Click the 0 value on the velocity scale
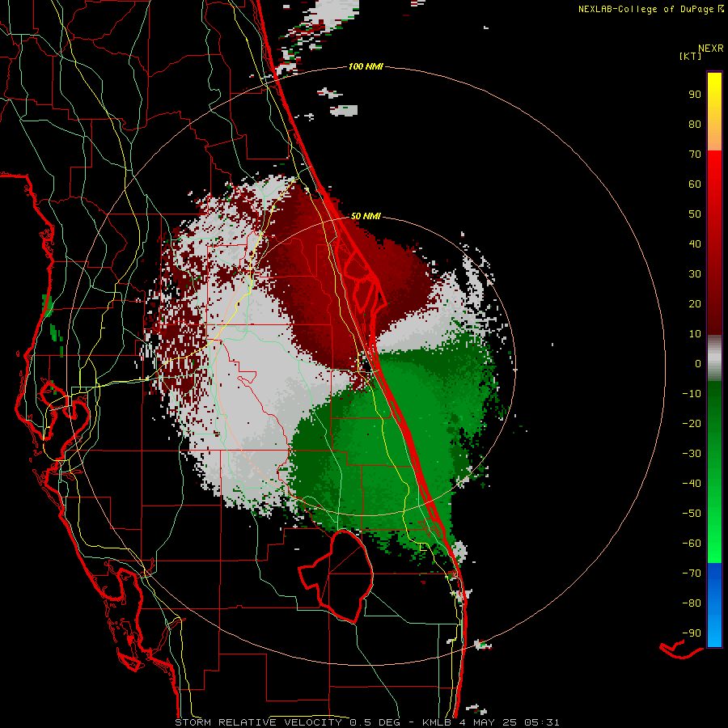728x728 pixels. (698, 364)
